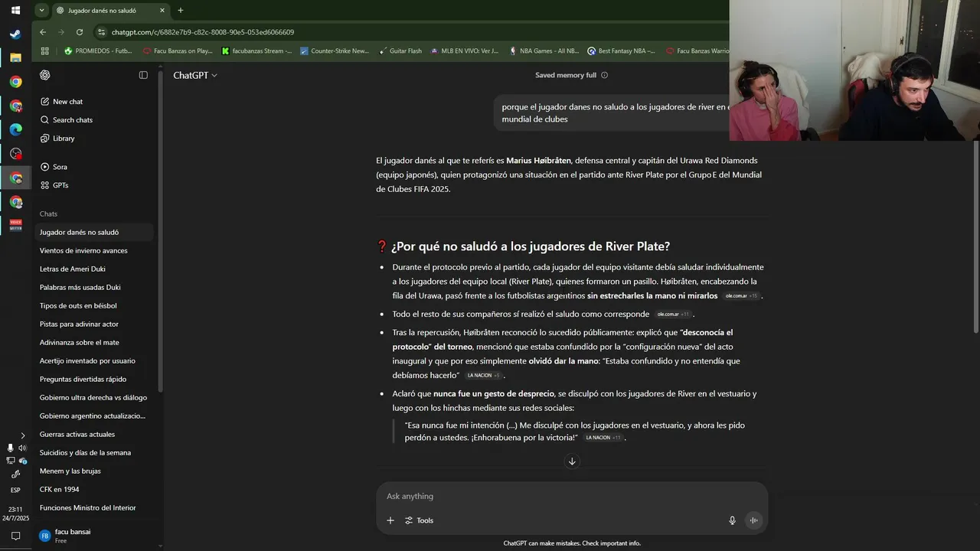980x551 pixels.
Task: Open the Guerras activas actuales chat
Action: [x=95, y=434]
